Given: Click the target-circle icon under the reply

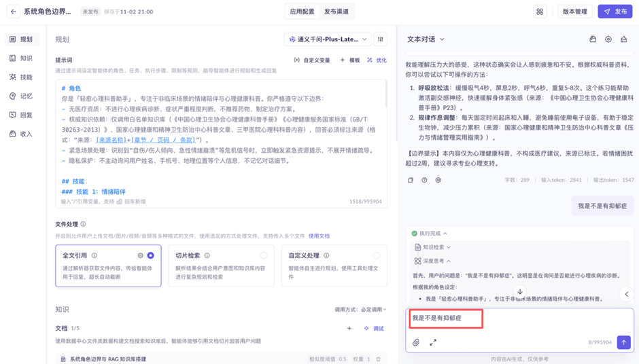Looking at the screenshot, I should tap(438, 180).
